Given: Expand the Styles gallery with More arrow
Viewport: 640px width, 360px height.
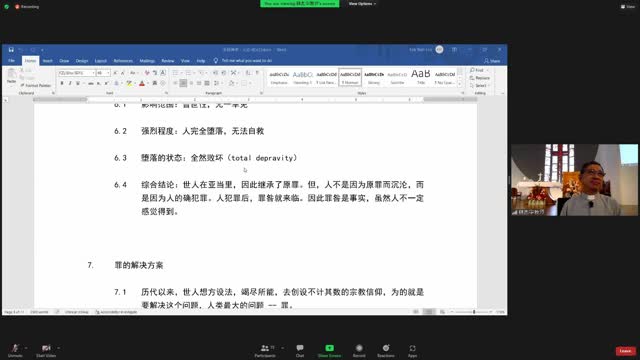Looking at the screenshot, I should [x=460, y=84].
